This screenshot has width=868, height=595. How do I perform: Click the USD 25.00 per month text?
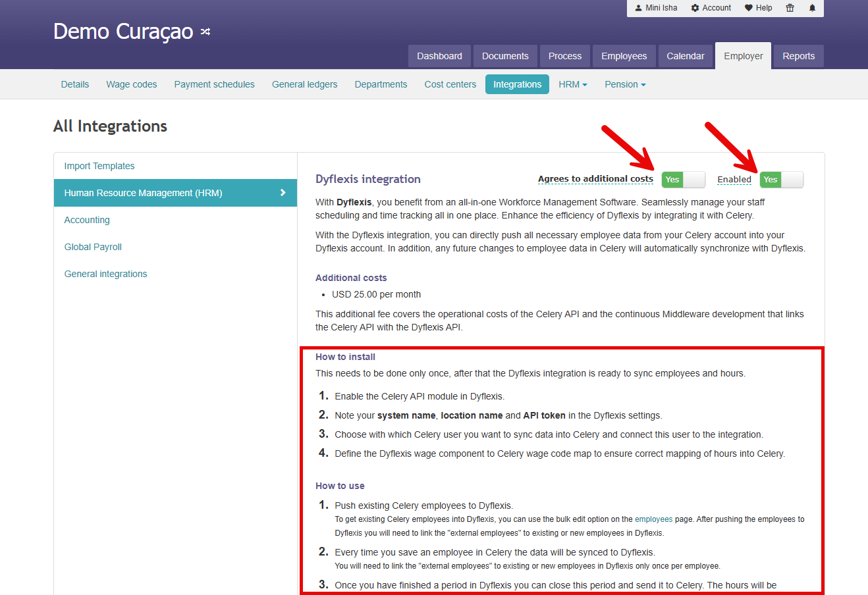376,294
